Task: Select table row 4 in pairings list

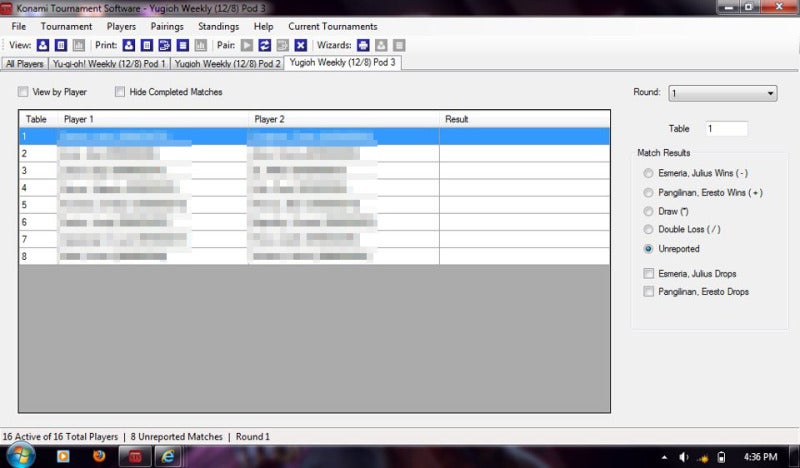Action: pyautogui.click(x=314, y=188)
